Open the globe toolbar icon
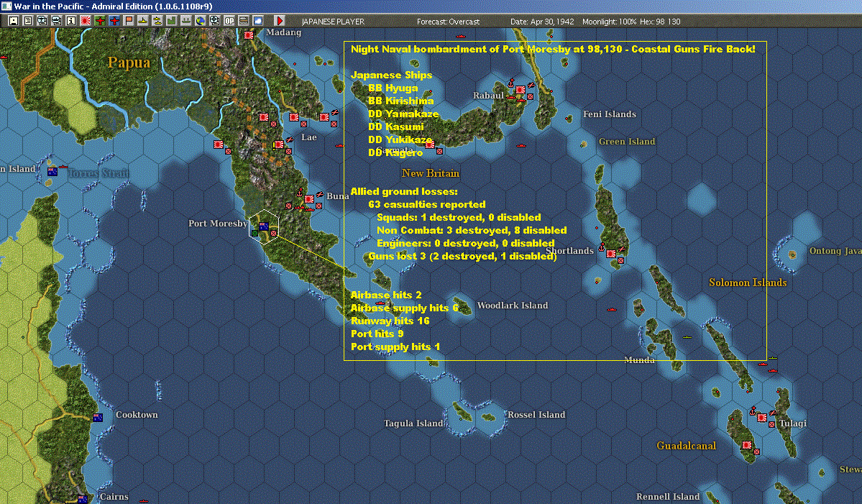Viewport: 862px width, 504px height. [200, 21]
